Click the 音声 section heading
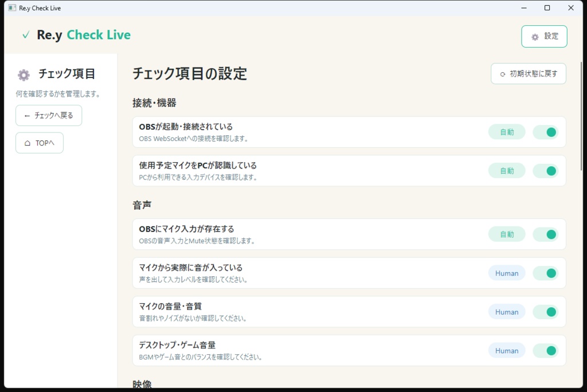 [x=142, y=205]
